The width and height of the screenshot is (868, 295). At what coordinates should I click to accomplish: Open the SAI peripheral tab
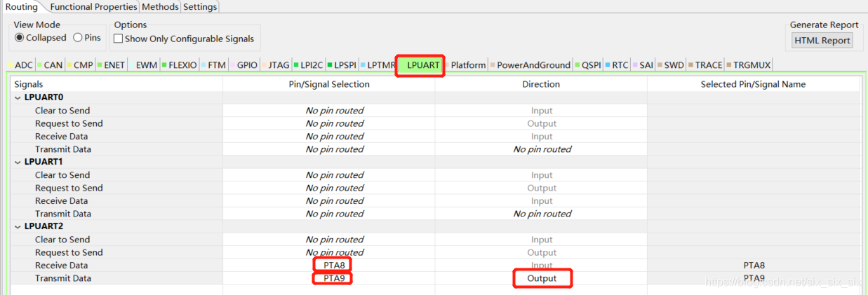644,65
